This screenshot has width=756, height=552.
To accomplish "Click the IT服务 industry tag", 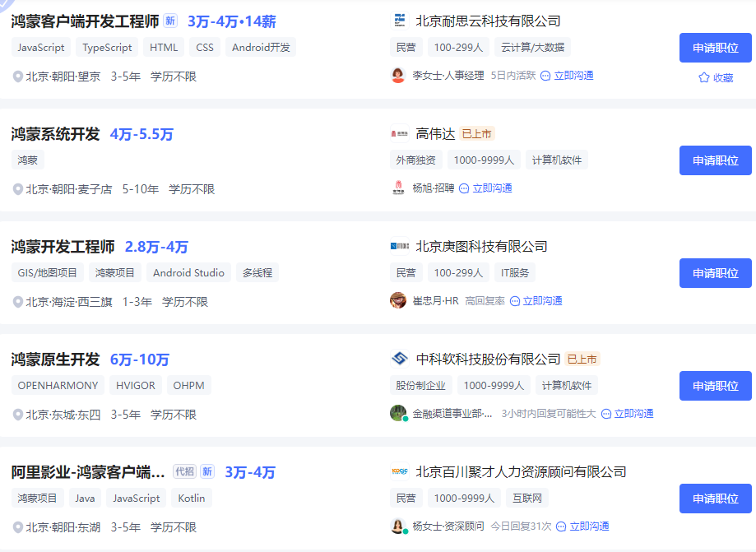I will [x=514, y=273].
